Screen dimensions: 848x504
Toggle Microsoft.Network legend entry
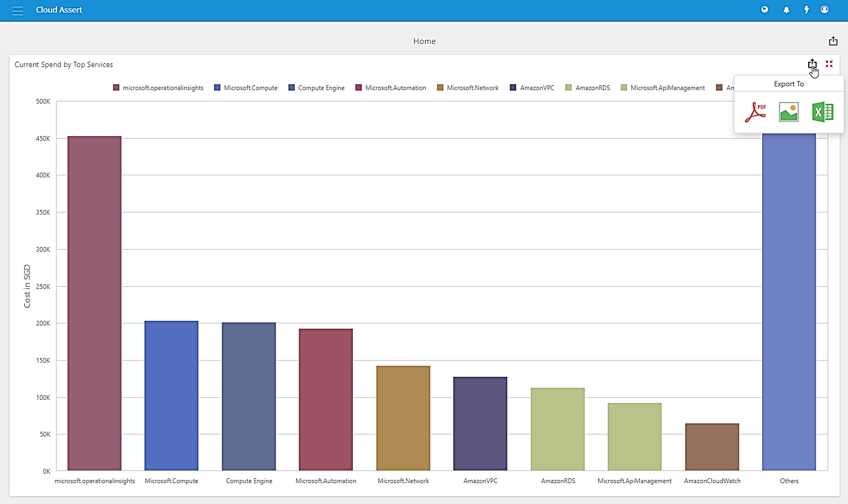point(468,88)
